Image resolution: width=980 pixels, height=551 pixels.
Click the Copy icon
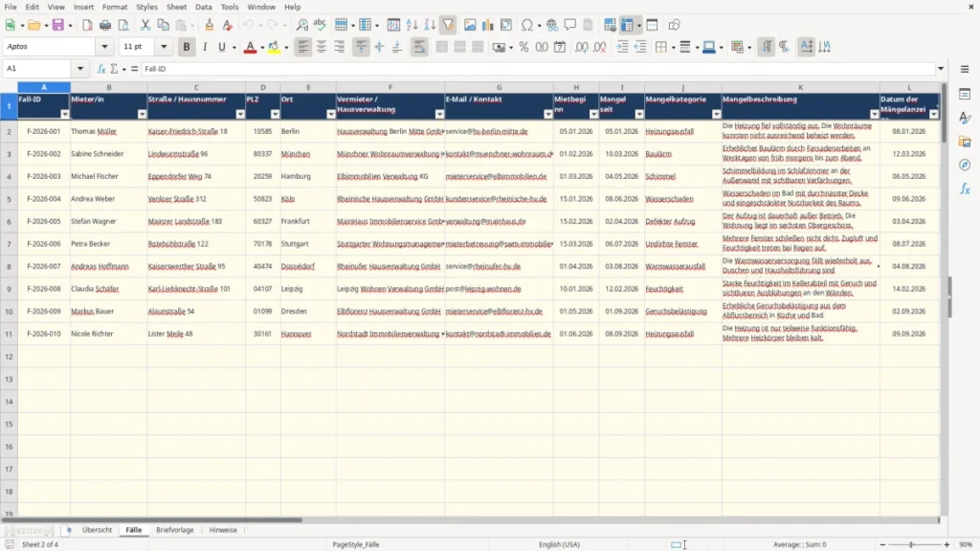tap(163, 25)
